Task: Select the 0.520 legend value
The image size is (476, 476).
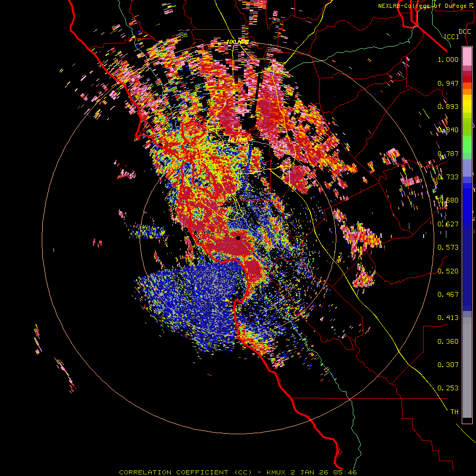Action: 448,271
